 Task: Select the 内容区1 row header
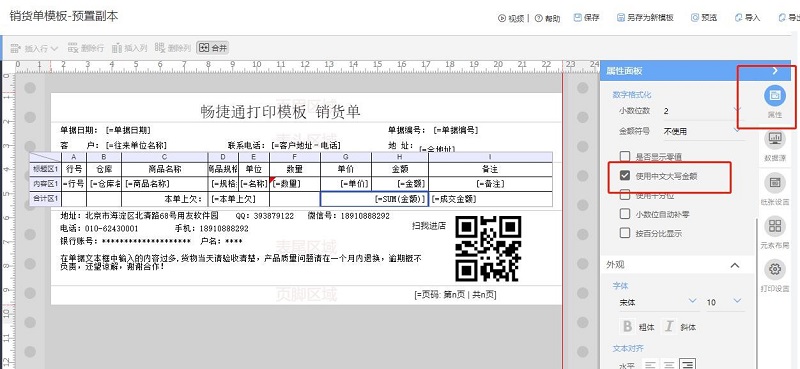pos(45,184)
